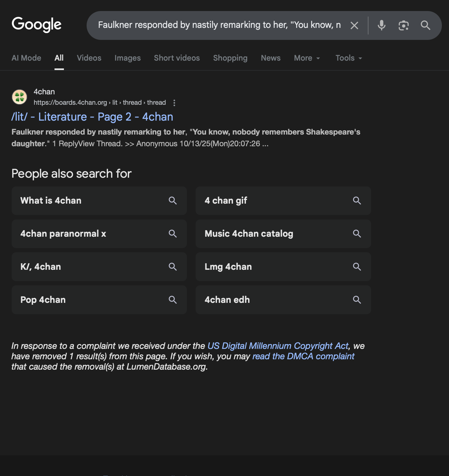Open Google Lens image search
The width and height of the screenshot is (449, 476).
click(403, 25)
